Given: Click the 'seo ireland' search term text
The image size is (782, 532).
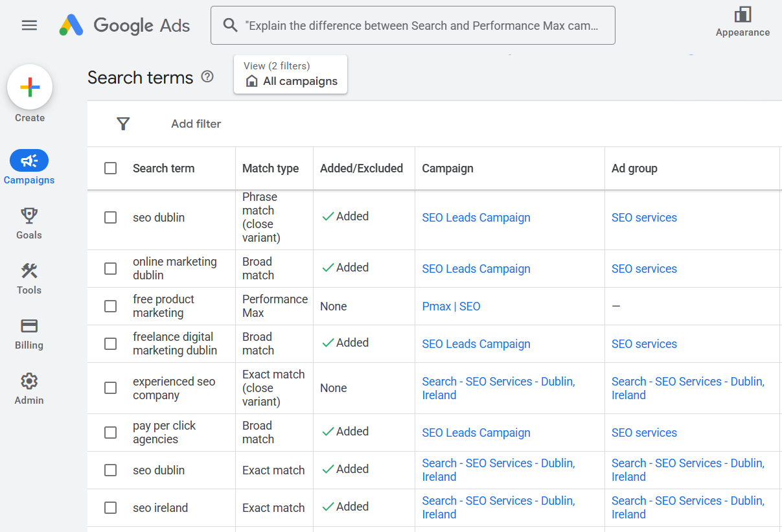Looking at the screenshot, I should click(161, 508).
